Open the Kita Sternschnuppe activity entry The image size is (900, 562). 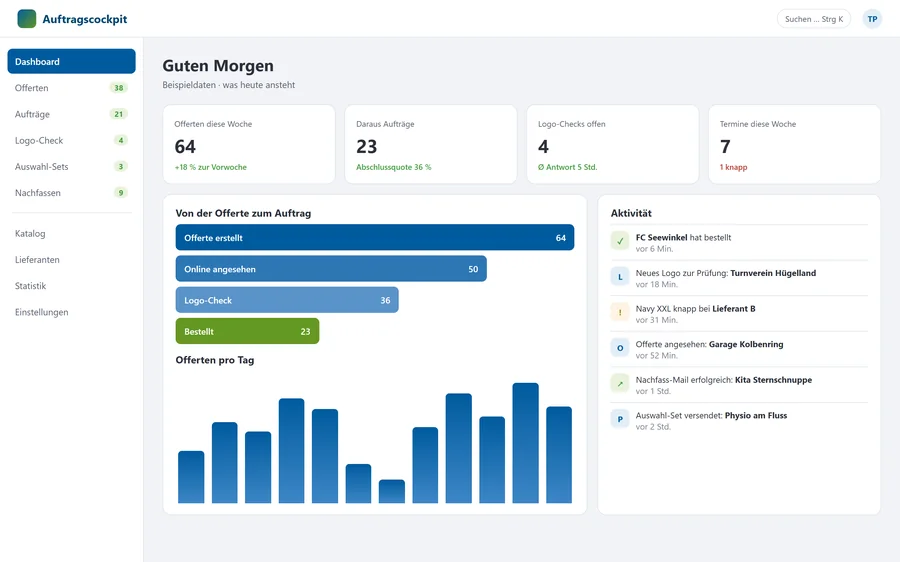click(x=739, y=385)
